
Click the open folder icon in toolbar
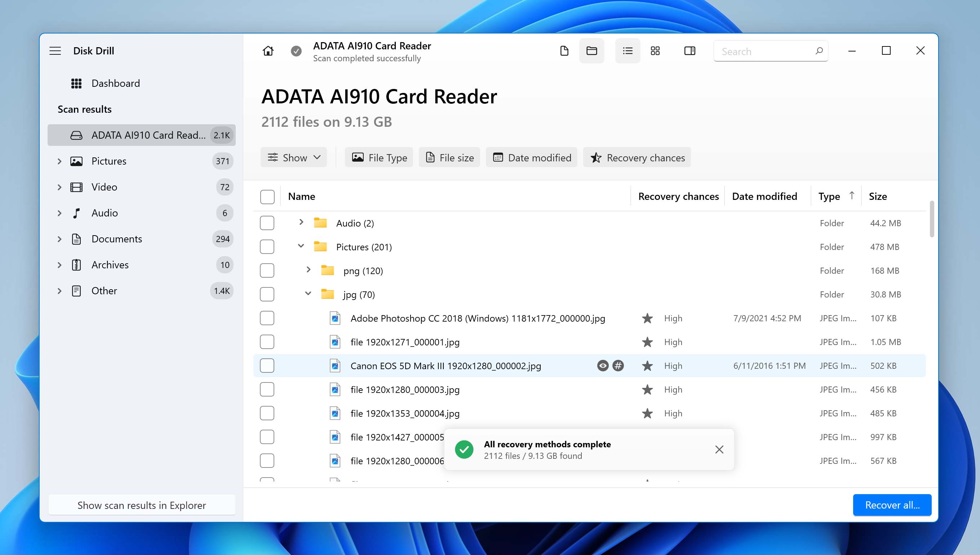point(591,51)
